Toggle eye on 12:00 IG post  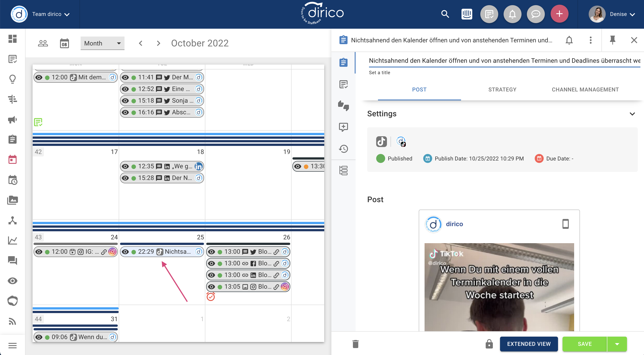pyautogui.click(x=39, y=252)
